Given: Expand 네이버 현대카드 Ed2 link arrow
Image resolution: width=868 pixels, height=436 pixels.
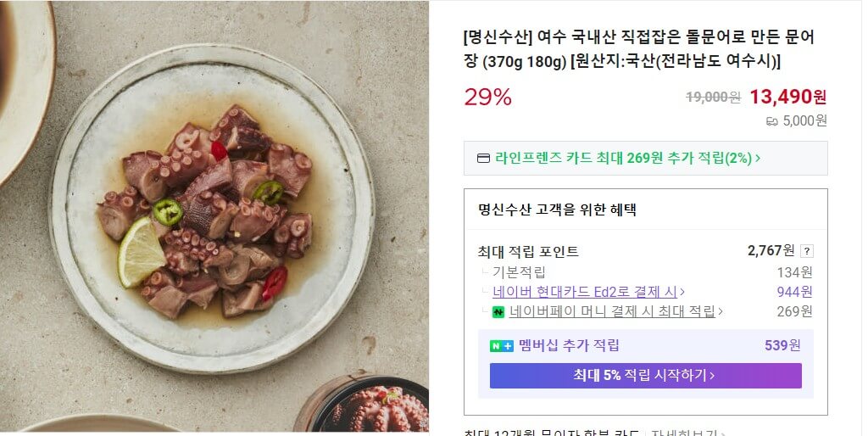Looking at the screenshot, I should pos(682,292).
